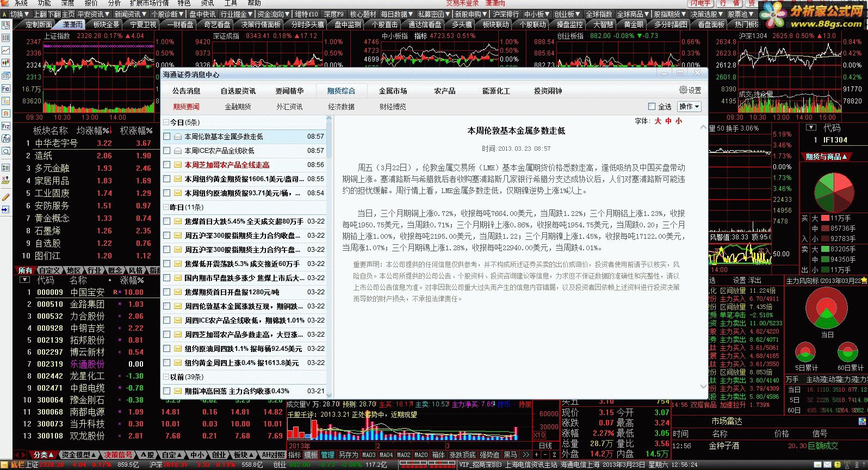
Task: Open the 金融期货 sub-tab
Action: (x=238, y=107)
